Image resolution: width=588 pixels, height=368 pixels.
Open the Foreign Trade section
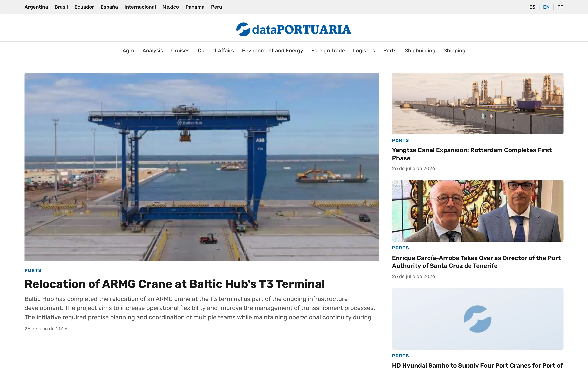tap(328, 51)
